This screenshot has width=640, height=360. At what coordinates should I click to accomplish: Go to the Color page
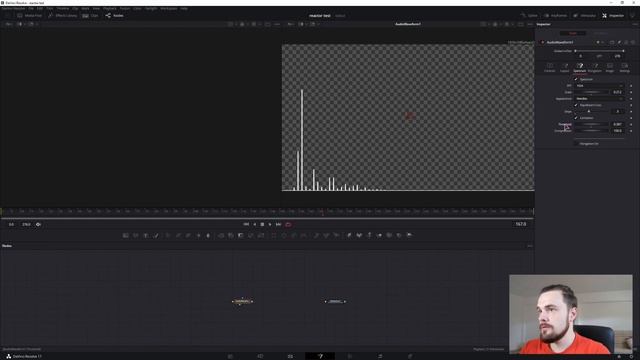[x=350, y=356]
